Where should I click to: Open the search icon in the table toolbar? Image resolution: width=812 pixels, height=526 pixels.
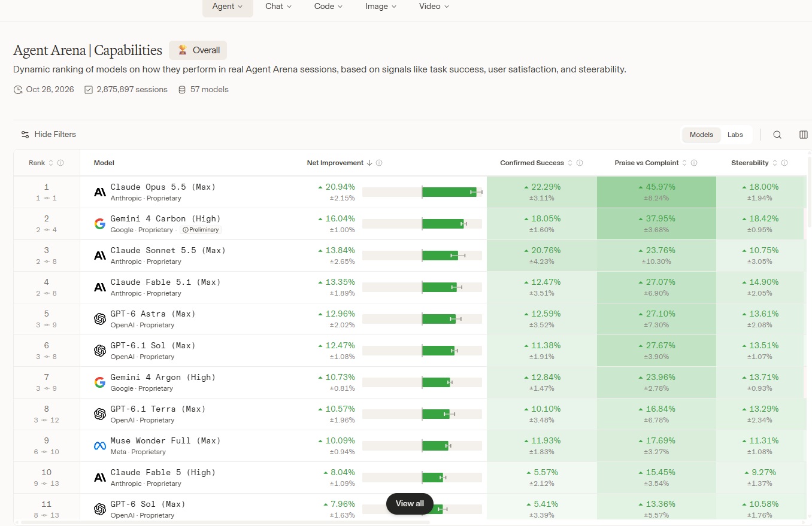777,135
